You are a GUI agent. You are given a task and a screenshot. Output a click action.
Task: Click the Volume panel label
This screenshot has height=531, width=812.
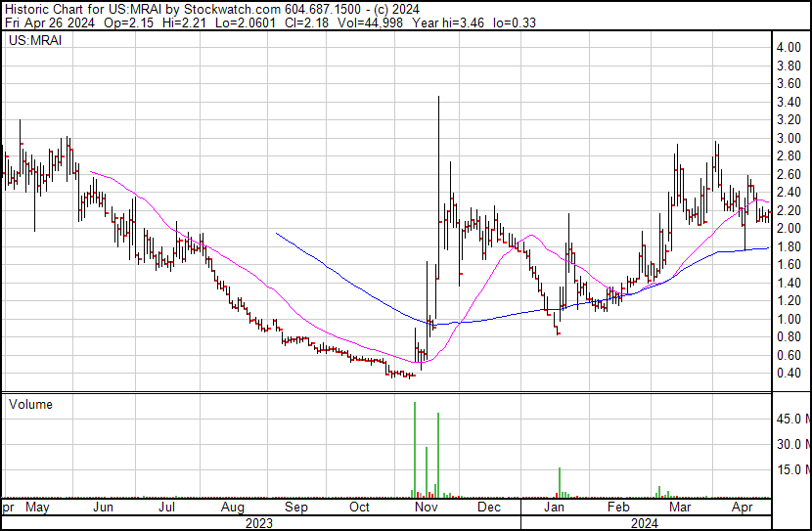(x=30, y=404)
